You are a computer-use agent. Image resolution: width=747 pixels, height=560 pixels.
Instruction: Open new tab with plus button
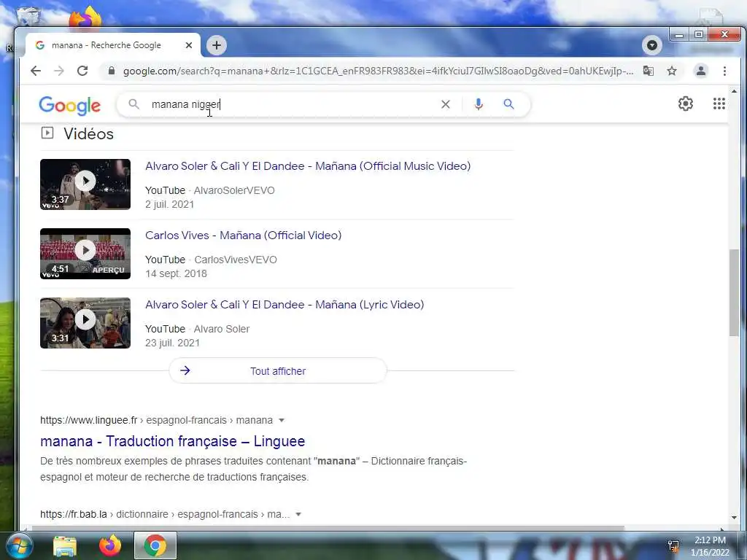pyautogui.click(x=217, y=45)
